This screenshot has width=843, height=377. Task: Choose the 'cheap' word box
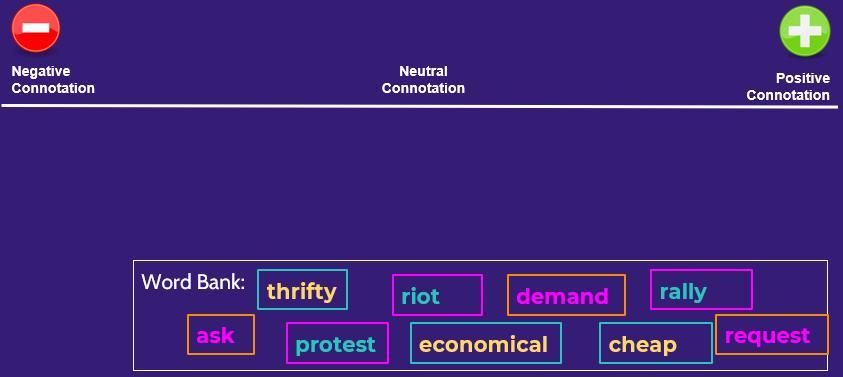[656, 343]
